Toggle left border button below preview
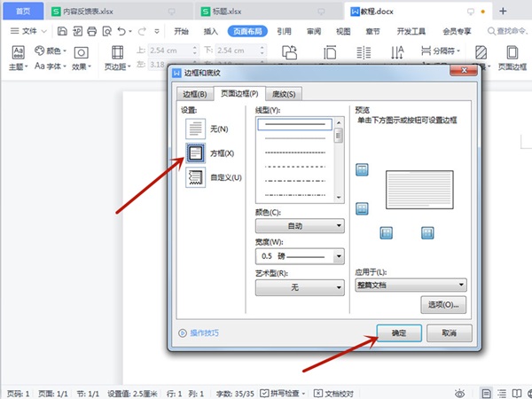 click(387, 232)
